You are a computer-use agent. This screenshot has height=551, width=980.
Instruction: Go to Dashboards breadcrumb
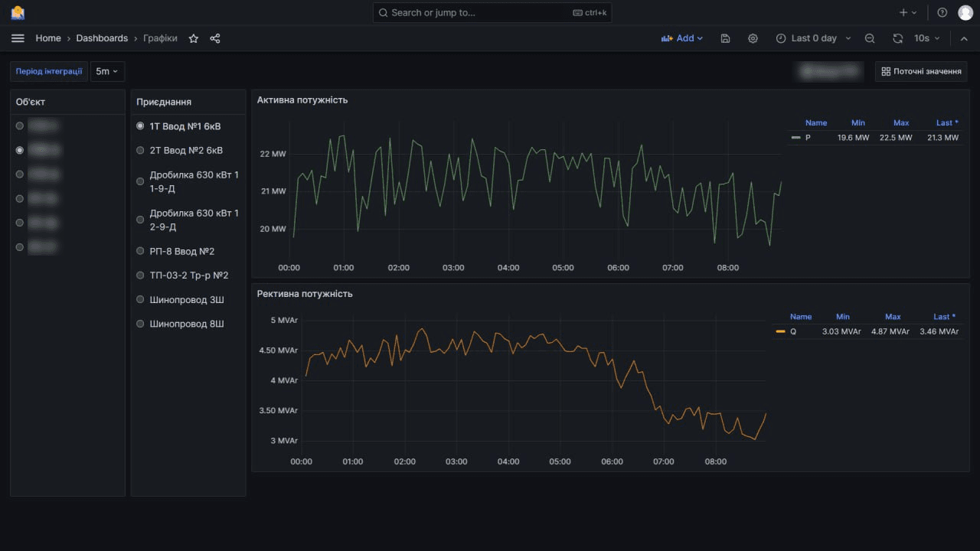click(102, 38)
